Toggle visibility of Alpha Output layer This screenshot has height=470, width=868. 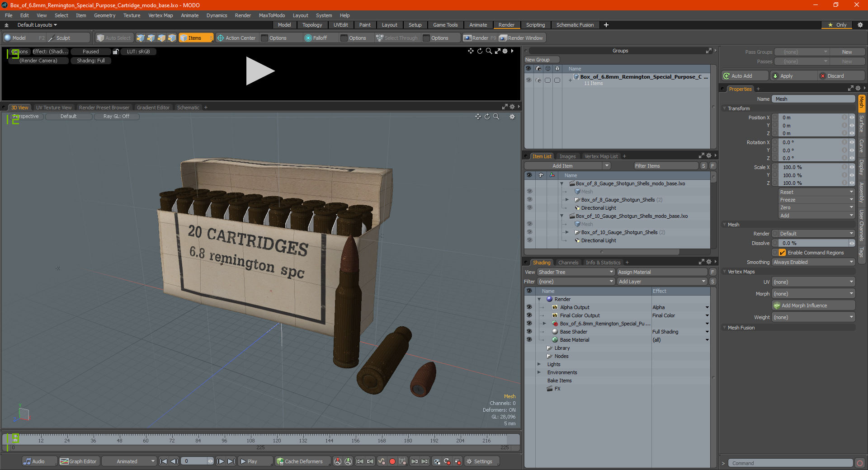(529, 307)
